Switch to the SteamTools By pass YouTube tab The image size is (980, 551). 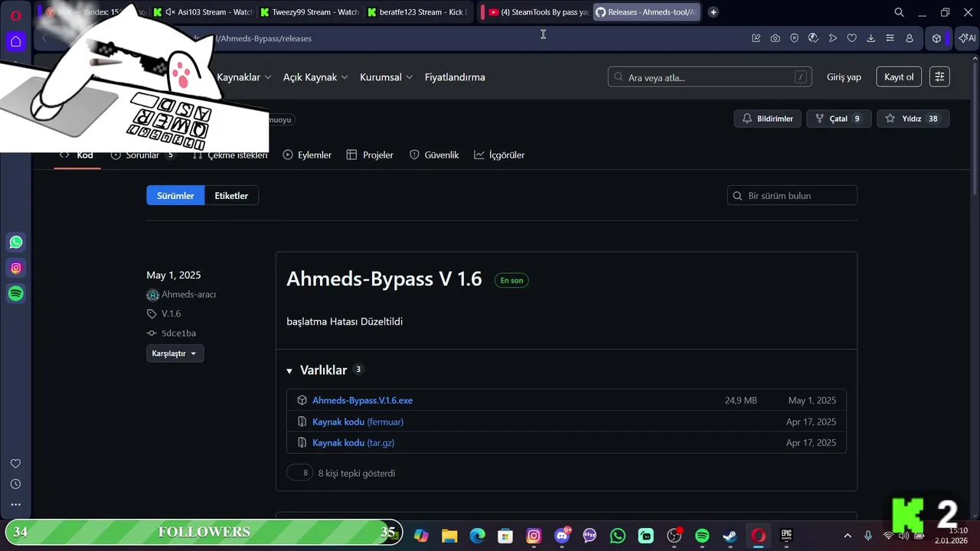pyautogui.click(x=538, y=12)
